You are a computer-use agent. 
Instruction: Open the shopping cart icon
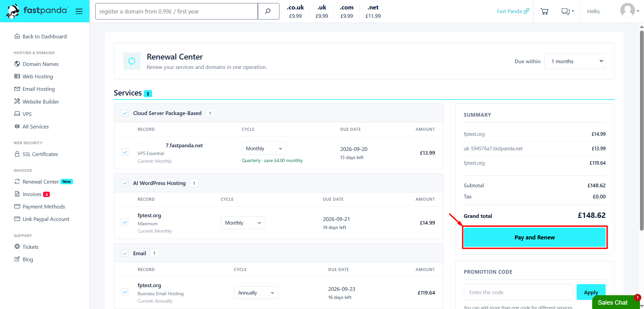pos(544,11)
